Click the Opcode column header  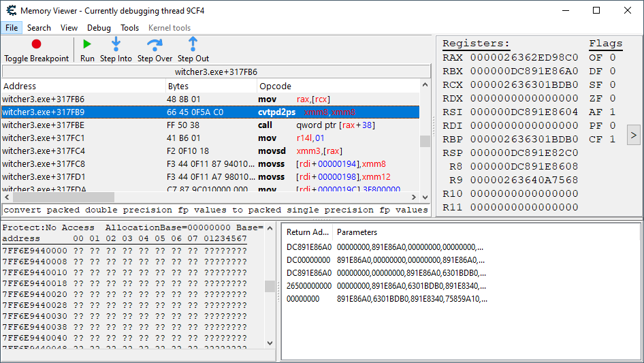pyautogui.click(x=276, y=86)
